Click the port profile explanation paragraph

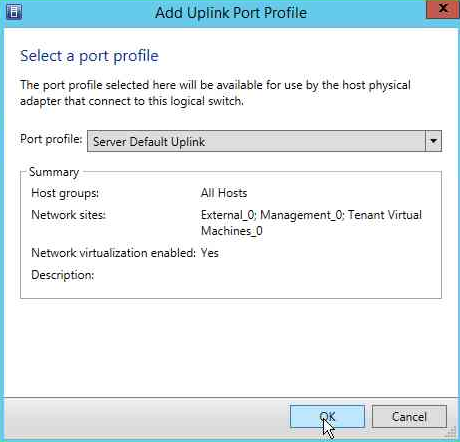pos(215,93)
